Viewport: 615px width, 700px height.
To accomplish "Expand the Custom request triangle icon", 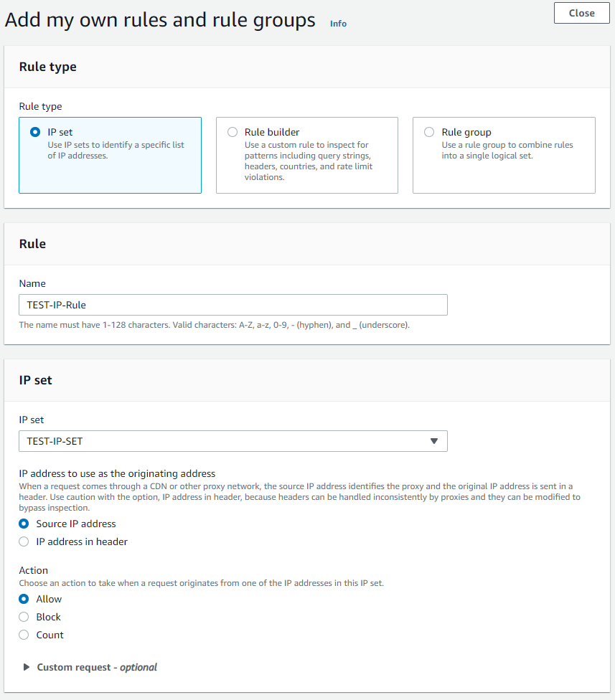I will click(27, 668).
